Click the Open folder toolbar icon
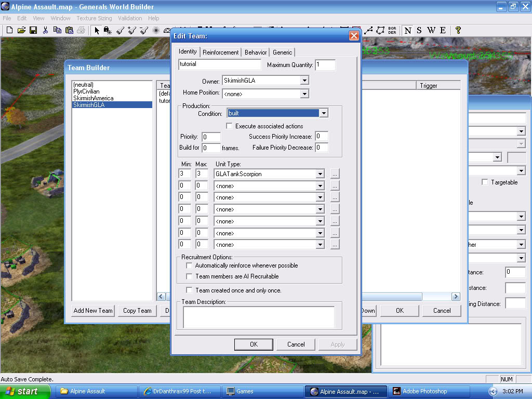 pos(21,30)
